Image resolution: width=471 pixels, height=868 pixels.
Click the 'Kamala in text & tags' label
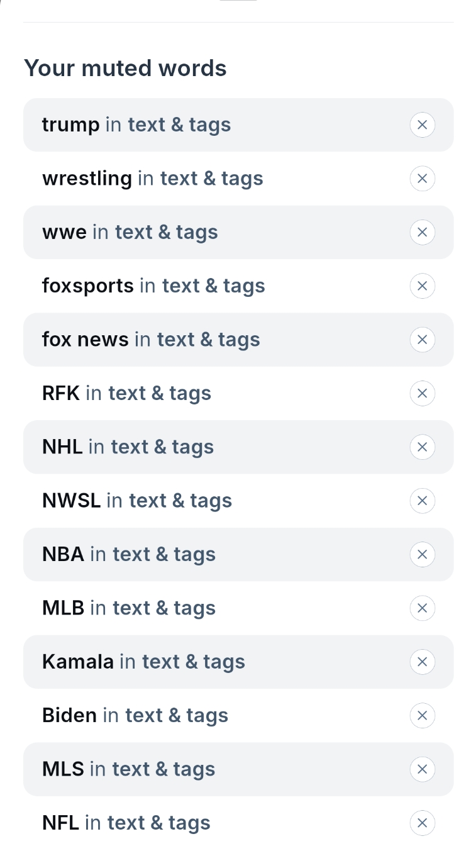point(143,662)
